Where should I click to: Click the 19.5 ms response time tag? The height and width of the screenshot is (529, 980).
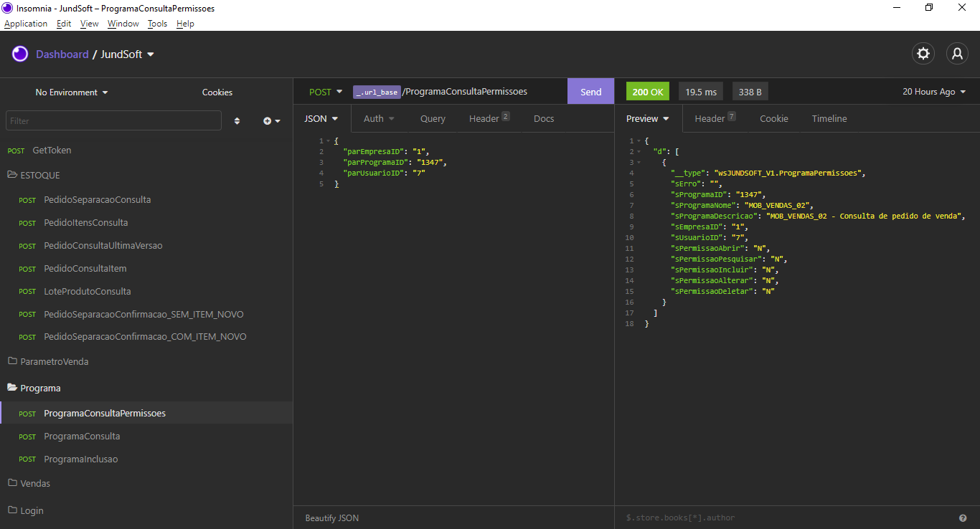click(x=701, y=92)
